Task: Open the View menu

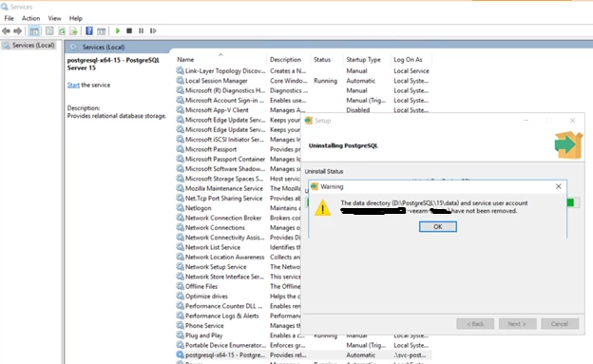Action: pyautogui.click(x=54, y=18)
